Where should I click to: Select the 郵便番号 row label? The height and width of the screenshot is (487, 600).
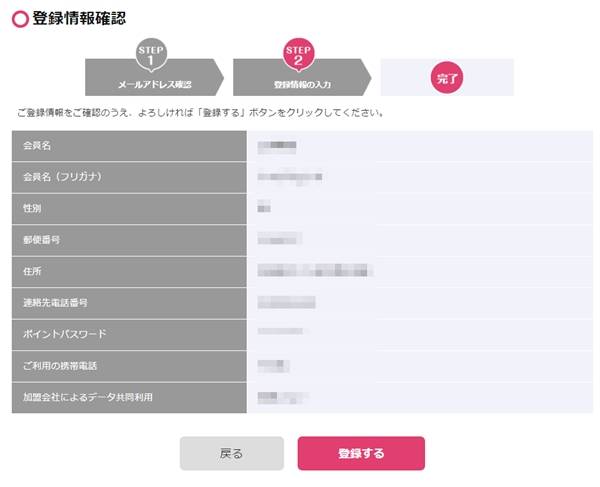[41, 240]
